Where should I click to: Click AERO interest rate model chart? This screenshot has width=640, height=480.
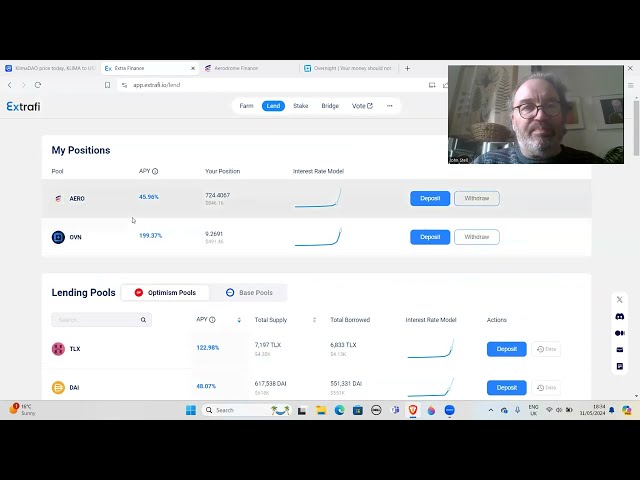318,198
